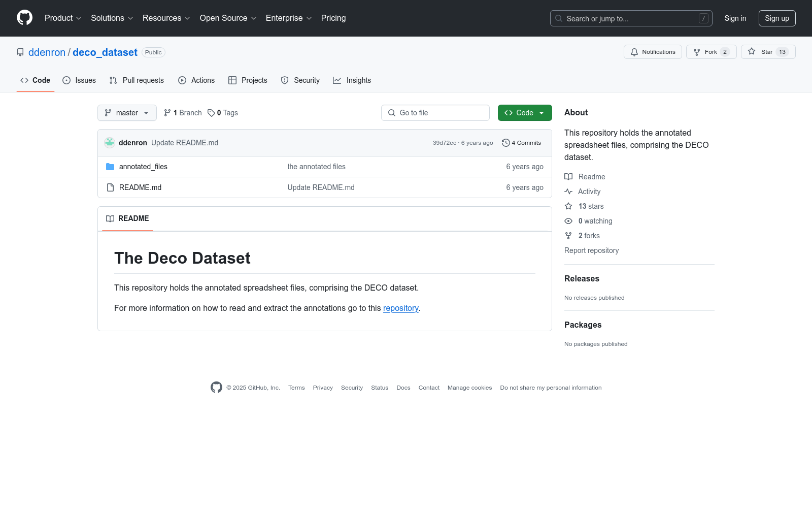Open Privacy in the footer

point(323,388)
